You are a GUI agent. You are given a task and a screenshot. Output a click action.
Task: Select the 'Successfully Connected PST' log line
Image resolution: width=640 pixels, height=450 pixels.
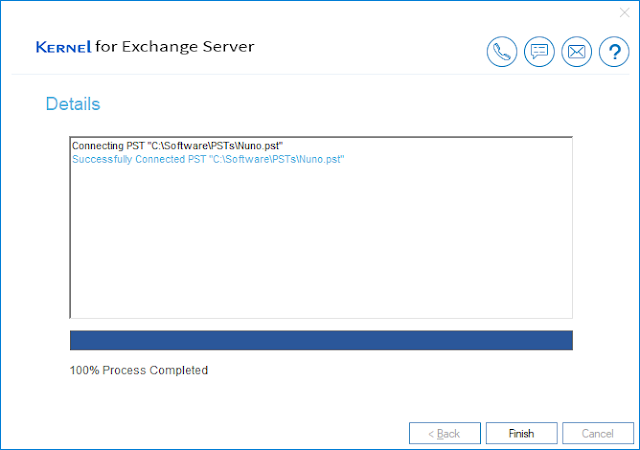coord(208,159)
